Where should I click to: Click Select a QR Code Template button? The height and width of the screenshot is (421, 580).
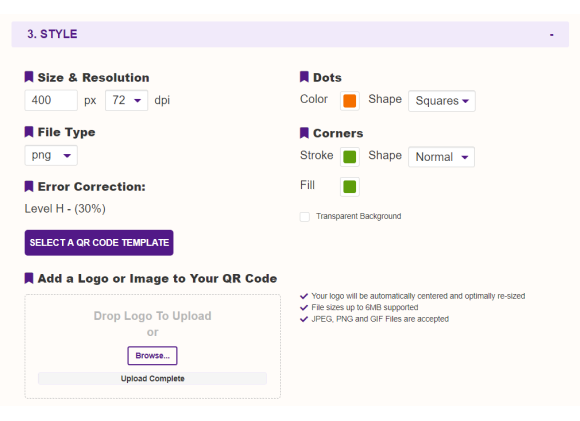pos(99,243)
